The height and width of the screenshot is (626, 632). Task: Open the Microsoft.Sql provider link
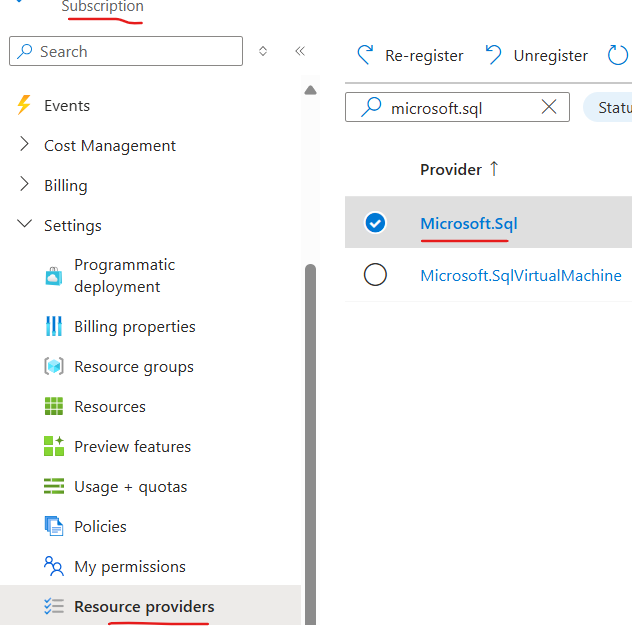(x=469, y=223)
